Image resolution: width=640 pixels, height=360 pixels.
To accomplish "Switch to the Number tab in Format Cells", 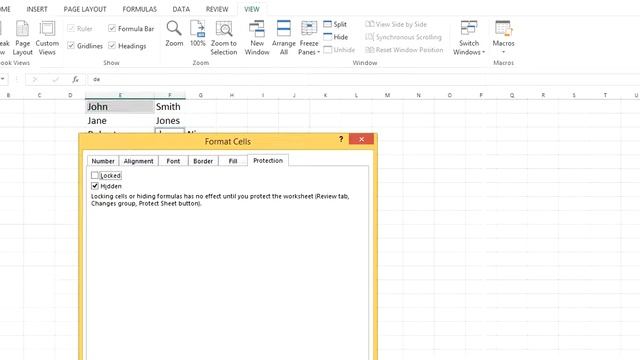I will [103, 161].
